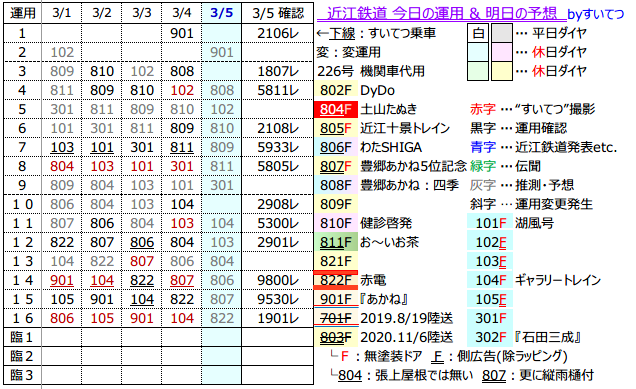
Task: Select the 3/1 column header
Action: [x=61, y=13]
